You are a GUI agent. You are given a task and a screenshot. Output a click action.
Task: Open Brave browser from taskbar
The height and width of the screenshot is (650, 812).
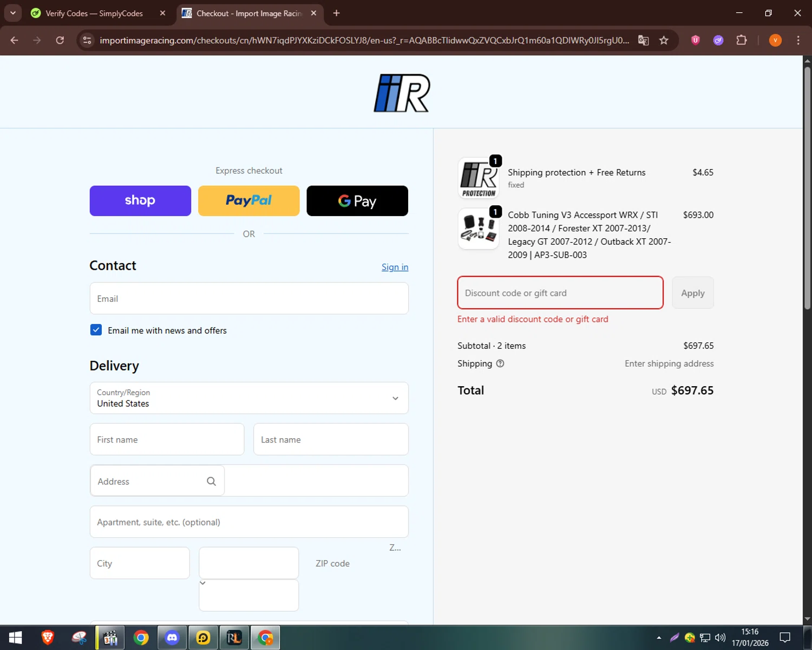point(48,638)
